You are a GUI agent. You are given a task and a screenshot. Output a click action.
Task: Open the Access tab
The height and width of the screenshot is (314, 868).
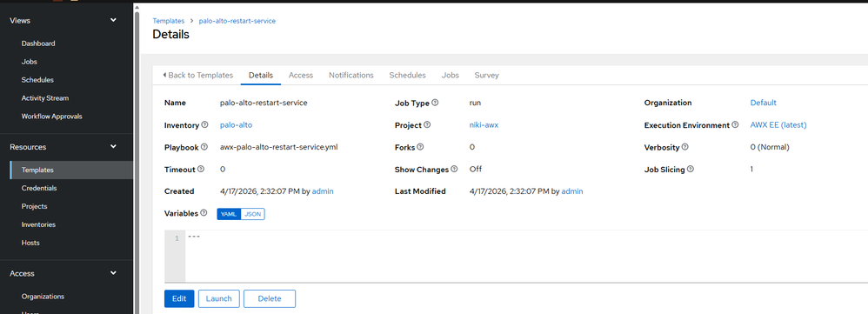click(301, 76)
